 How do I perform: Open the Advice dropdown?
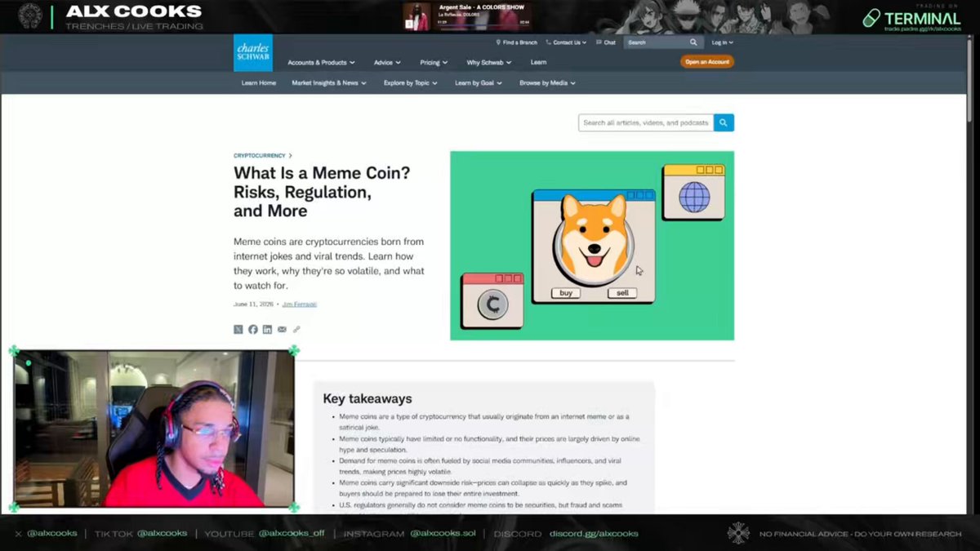tap(387, 63)
